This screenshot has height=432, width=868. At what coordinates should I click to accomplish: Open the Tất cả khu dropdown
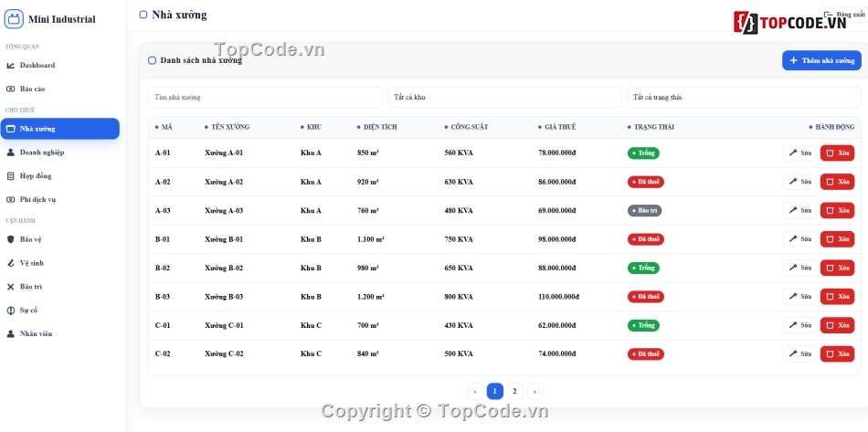504,98
